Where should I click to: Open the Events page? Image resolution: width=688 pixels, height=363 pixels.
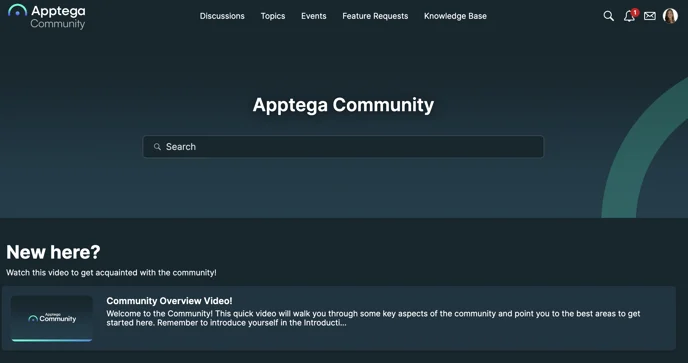coord(314,16)
